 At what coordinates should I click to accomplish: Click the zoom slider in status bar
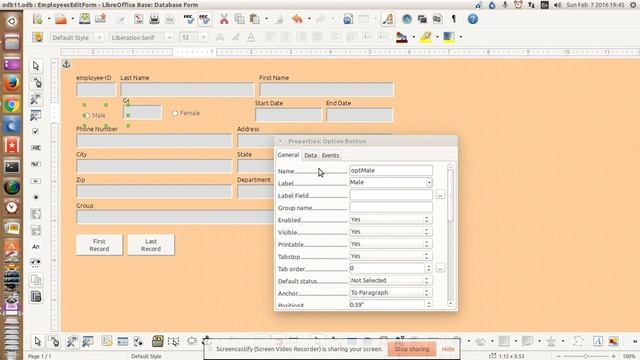586,356
